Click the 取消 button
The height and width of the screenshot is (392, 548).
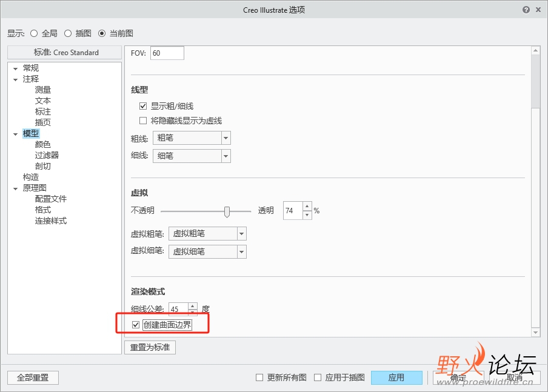tap(515, 377)
